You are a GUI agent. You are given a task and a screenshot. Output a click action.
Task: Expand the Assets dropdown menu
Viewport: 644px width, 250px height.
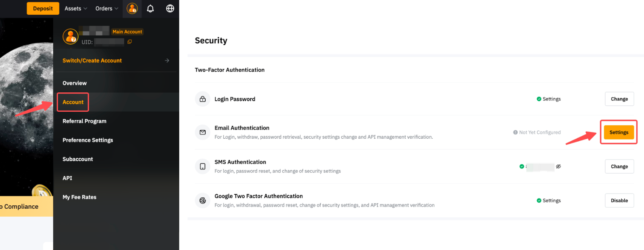click(76, 8)
